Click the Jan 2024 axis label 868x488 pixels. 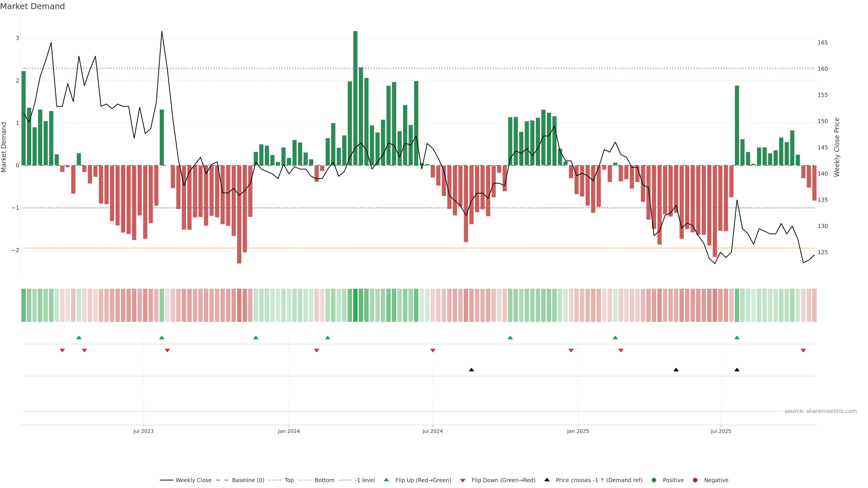pyautogui.click(x=289, y=431)
